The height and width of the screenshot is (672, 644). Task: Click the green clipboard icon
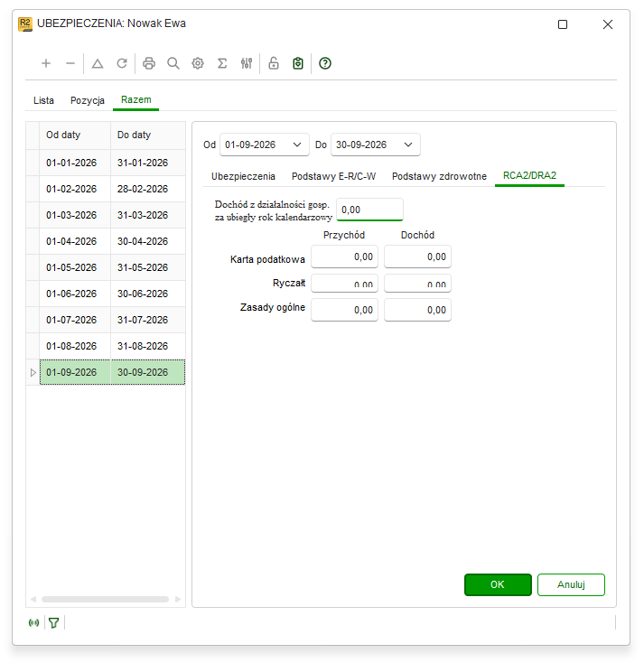click(x=298, y=63)
